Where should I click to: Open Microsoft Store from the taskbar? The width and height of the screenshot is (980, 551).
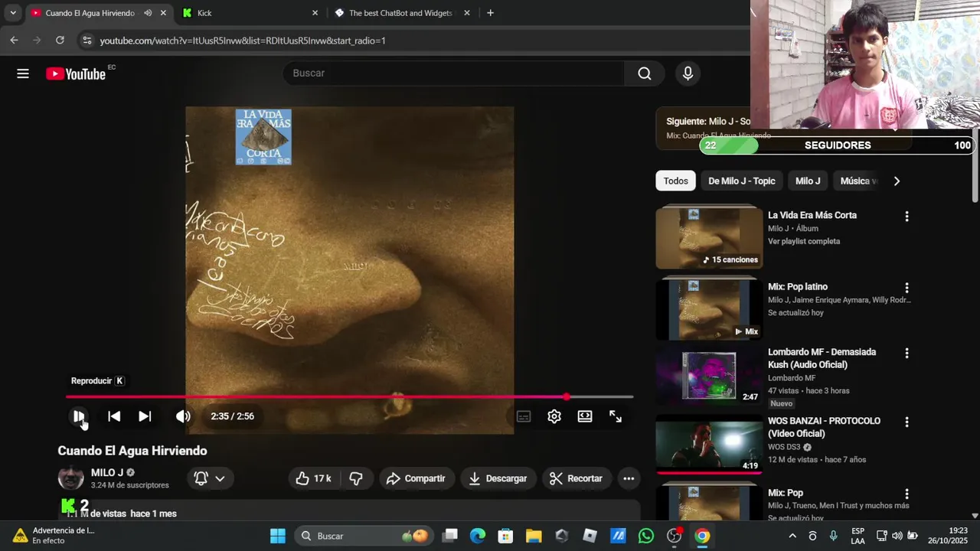click(x=505, y=536)
